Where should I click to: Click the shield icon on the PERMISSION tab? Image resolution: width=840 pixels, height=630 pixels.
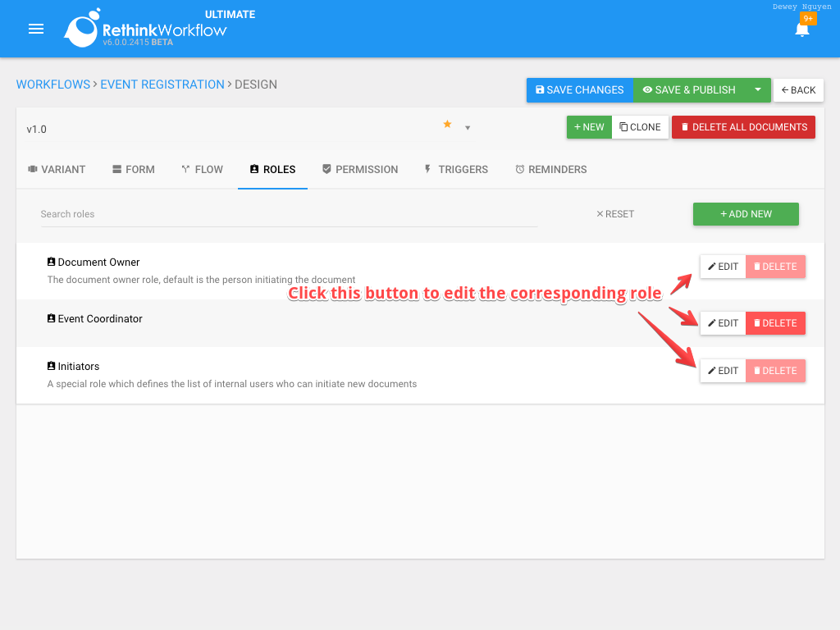click(326, 169)
